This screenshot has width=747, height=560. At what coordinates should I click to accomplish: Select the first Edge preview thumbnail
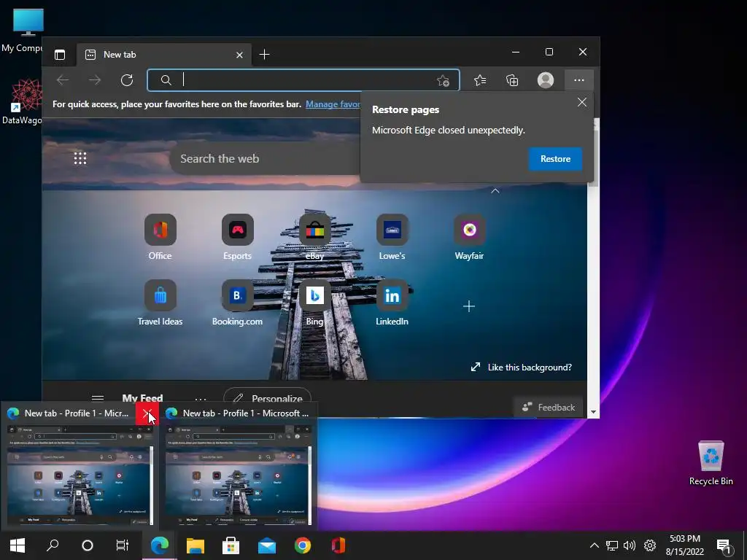coord(80,475)
